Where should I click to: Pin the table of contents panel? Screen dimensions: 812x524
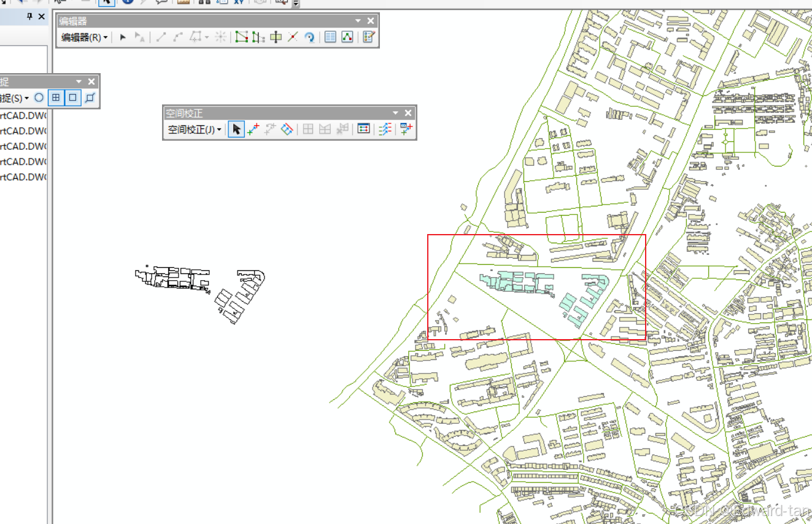coord(29,17)
